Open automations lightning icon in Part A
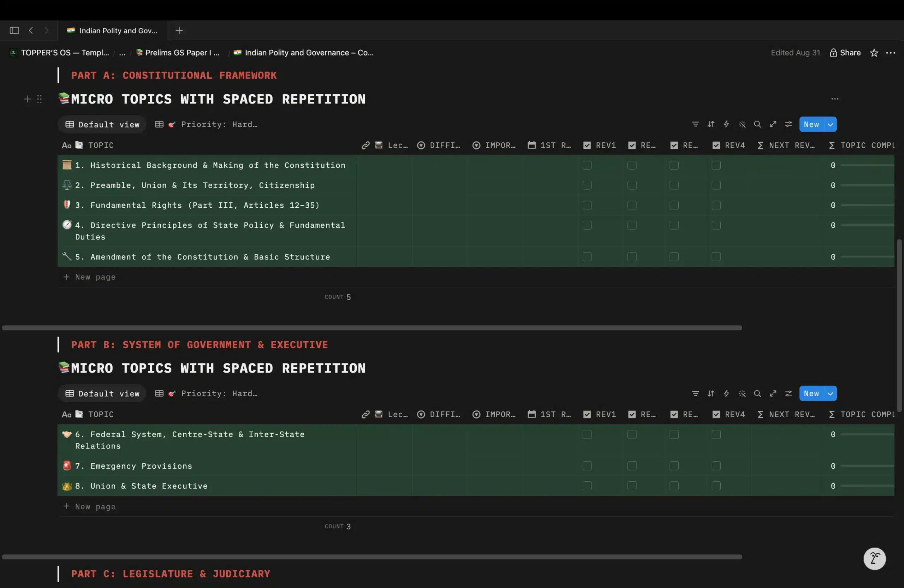 726,124
